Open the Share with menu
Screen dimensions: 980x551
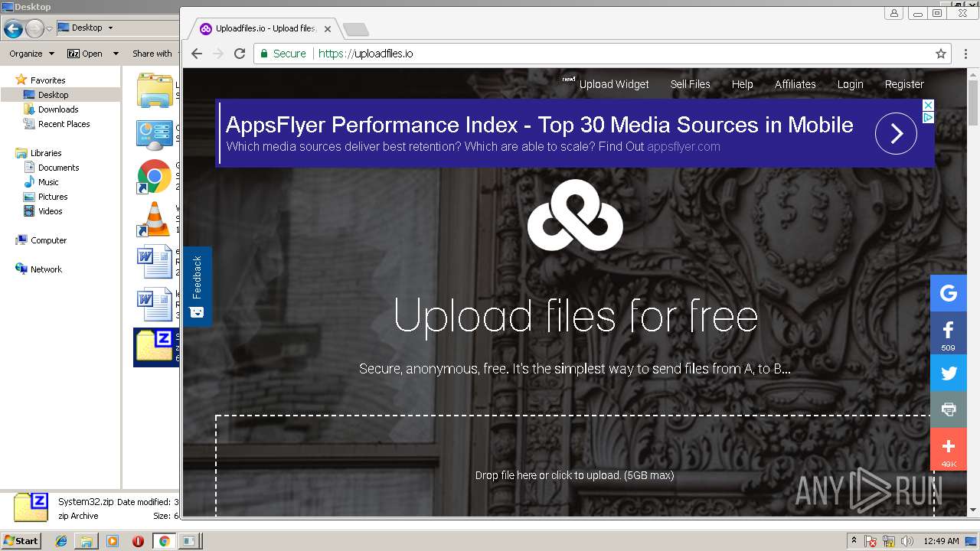(x=152, y=54)
